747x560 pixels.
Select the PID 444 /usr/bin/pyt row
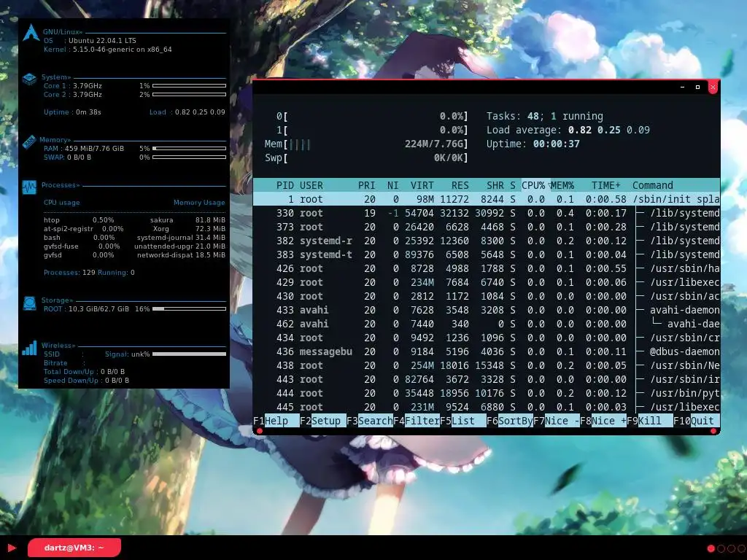pyautogui.click(x=487, y=393)
